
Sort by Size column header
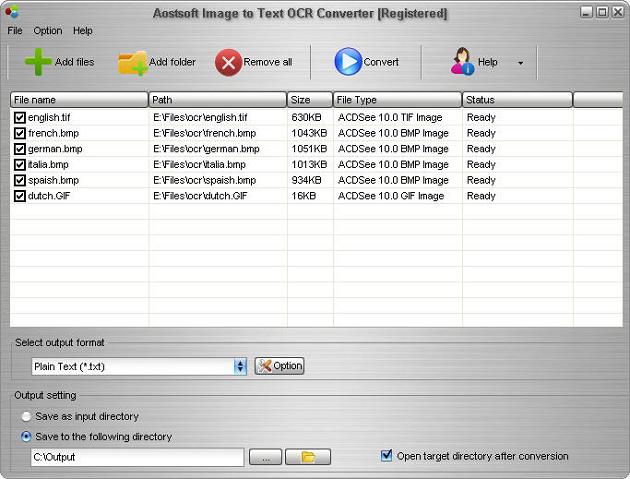point(310,100)
